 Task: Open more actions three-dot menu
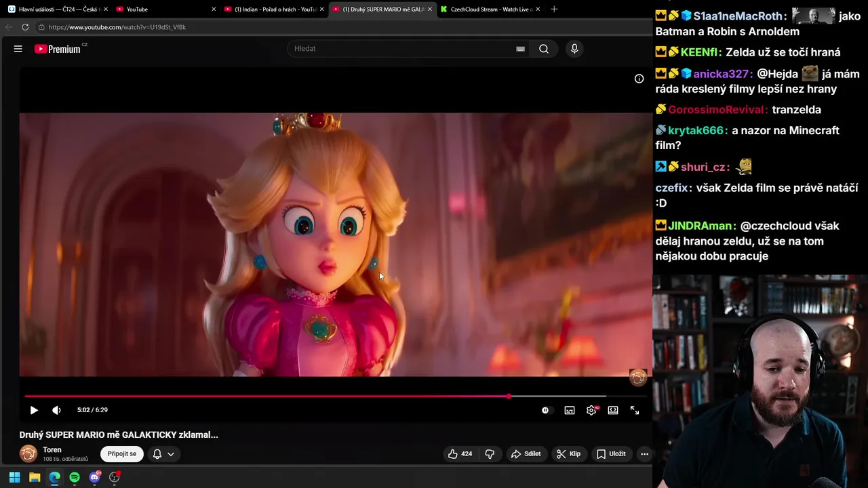644,454
